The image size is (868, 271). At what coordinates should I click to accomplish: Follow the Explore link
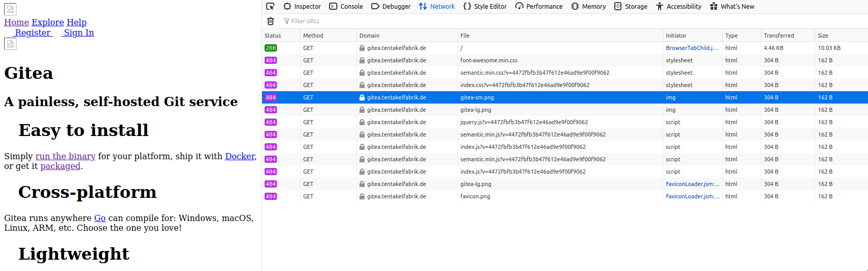pyautogui.click(x=48, y=22)
